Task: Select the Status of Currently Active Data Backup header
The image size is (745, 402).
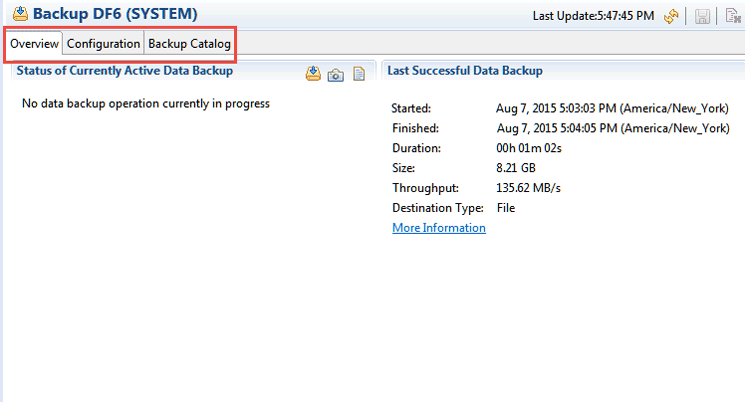Action: click(x=125, y=71)
